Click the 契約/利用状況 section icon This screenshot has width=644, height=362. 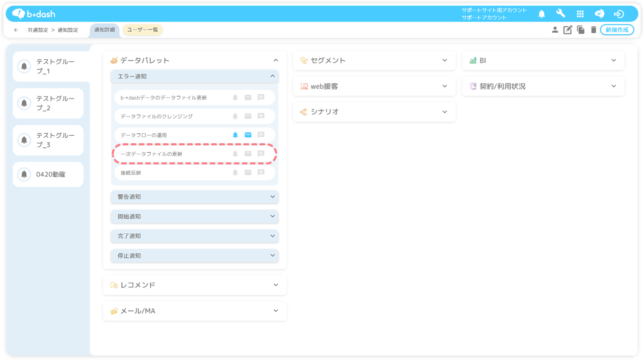coord(473,86)
